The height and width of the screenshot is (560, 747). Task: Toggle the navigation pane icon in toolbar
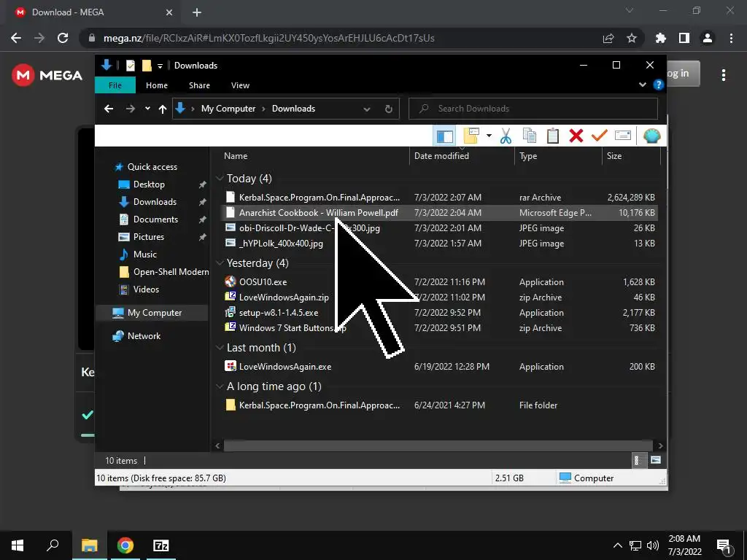coord(444,136)
